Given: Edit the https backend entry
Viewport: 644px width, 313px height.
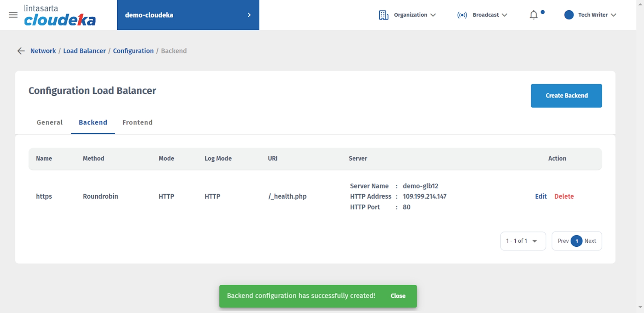Looking at the screenshot, I should tap(541, 196).
